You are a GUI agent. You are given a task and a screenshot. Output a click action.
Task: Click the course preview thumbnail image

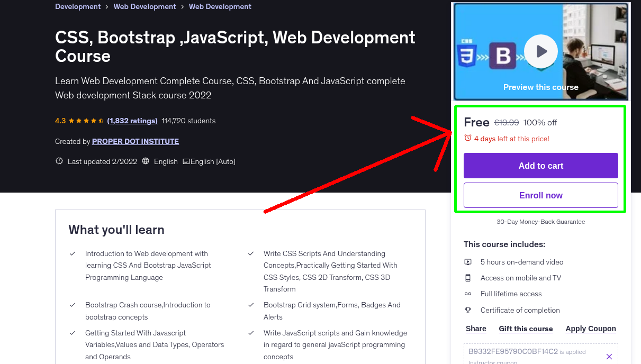pyautogui.click(x=541, y=51)
